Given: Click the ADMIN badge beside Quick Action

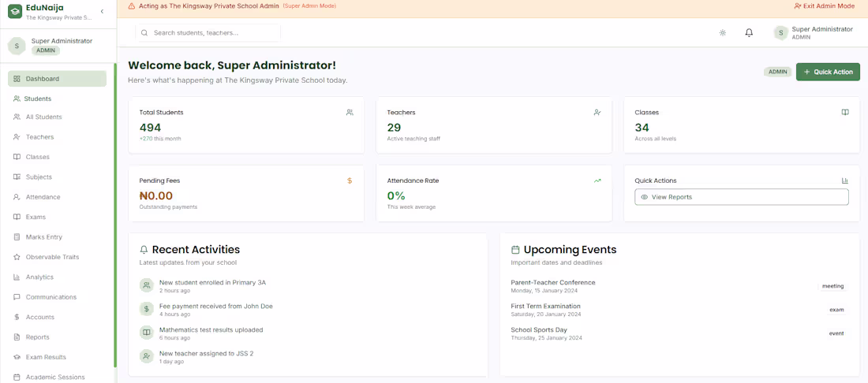Looking at the screenshot, I should (x=778, y=72).
